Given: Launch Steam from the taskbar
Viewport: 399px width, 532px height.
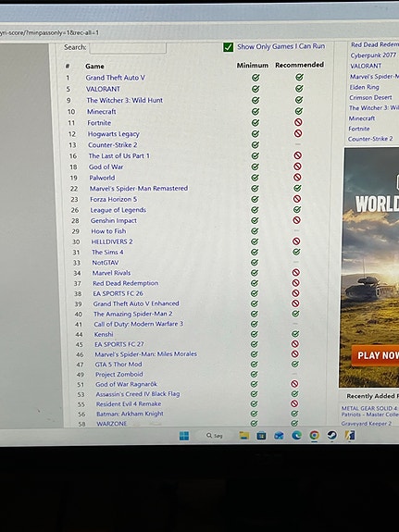Looking at the screenshot, I should pyautogui.click(x=331, y=435).
